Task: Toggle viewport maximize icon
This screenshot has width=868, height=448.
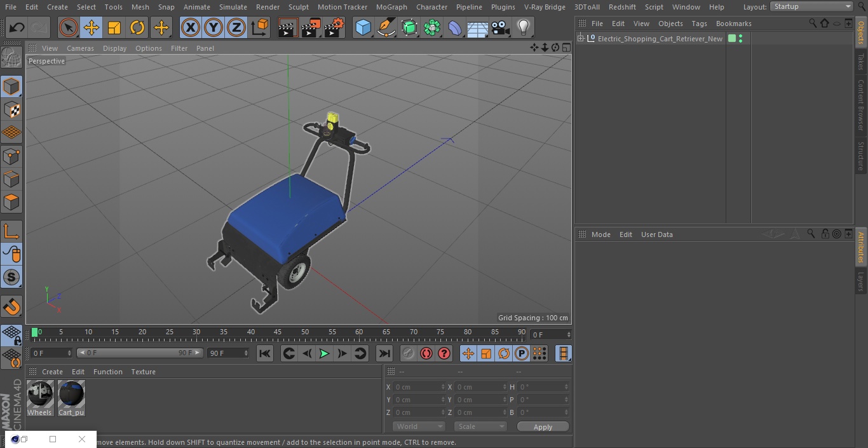Action: [x=566, y=48]
